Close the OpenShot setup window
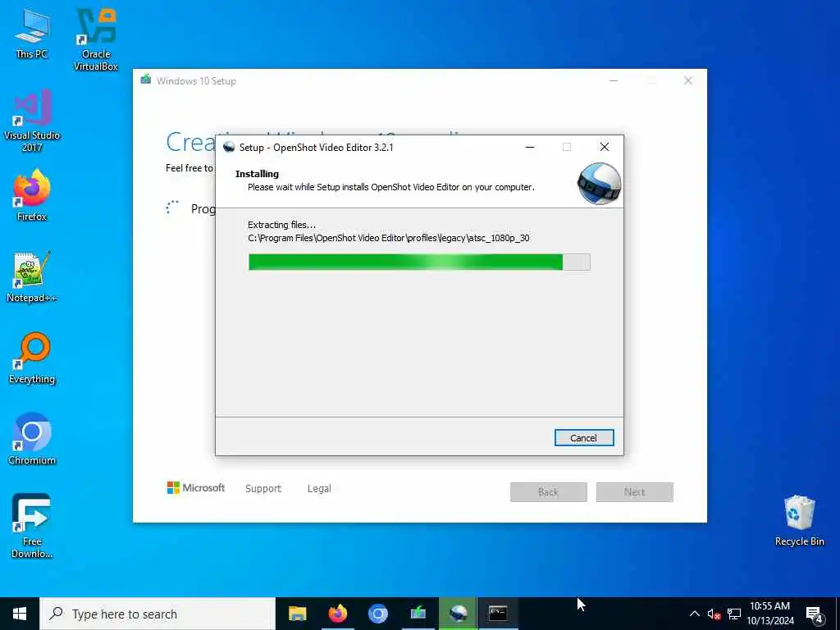This screenshot has width=840, height=630. point(605,148)
